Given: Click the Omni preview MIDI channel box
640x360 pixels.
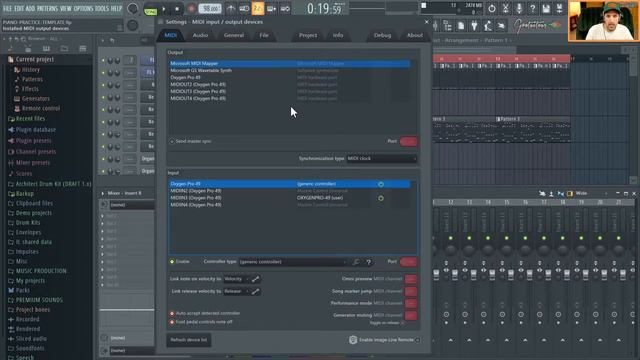Looking at the screenshot, I should [x=411, y=279].
